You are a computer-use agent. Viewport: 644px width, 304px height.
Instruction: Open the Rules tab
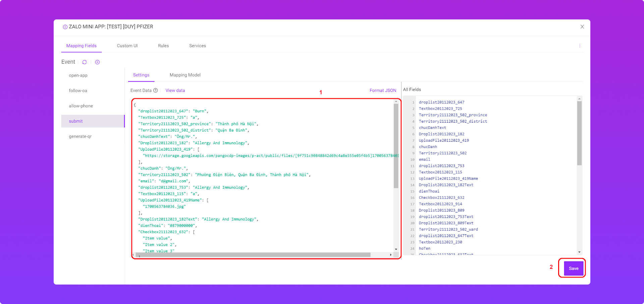coord(163,46)
